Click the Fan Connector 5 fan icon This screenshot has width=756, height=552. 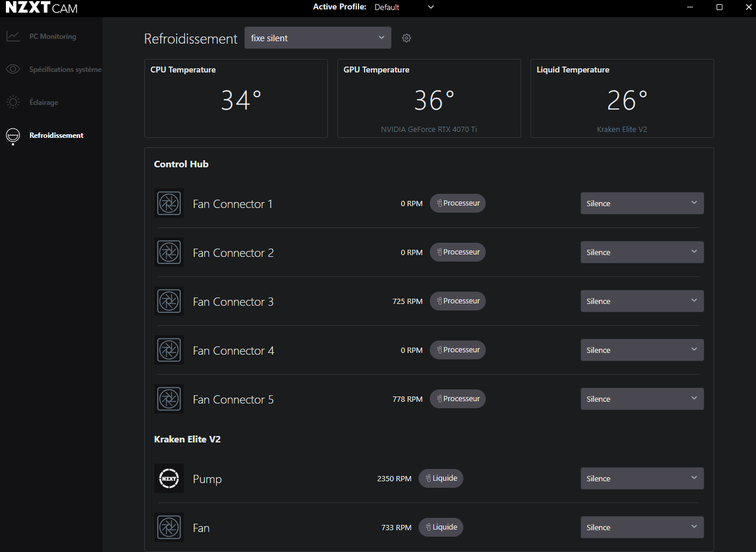coord(169,399)
